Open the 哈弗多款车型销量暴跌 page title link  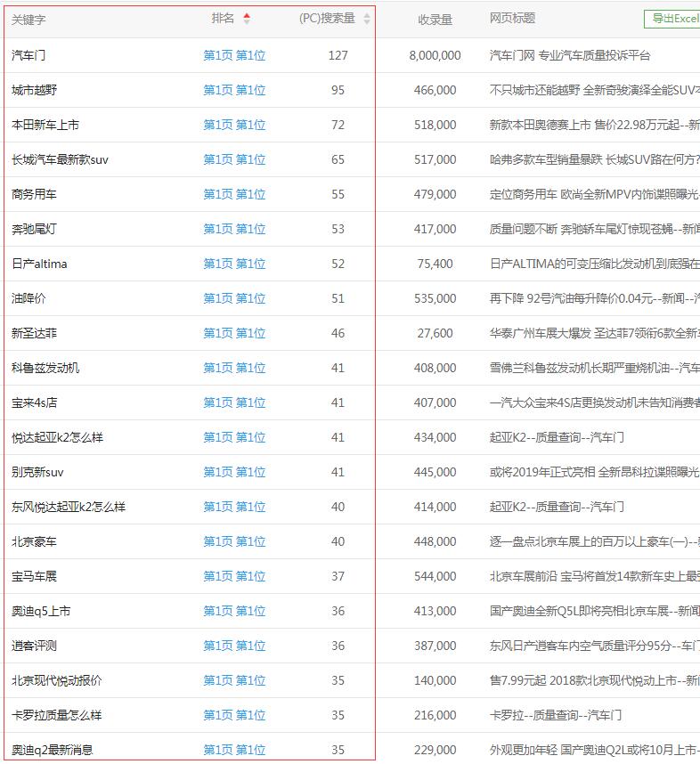pos(594,159)
